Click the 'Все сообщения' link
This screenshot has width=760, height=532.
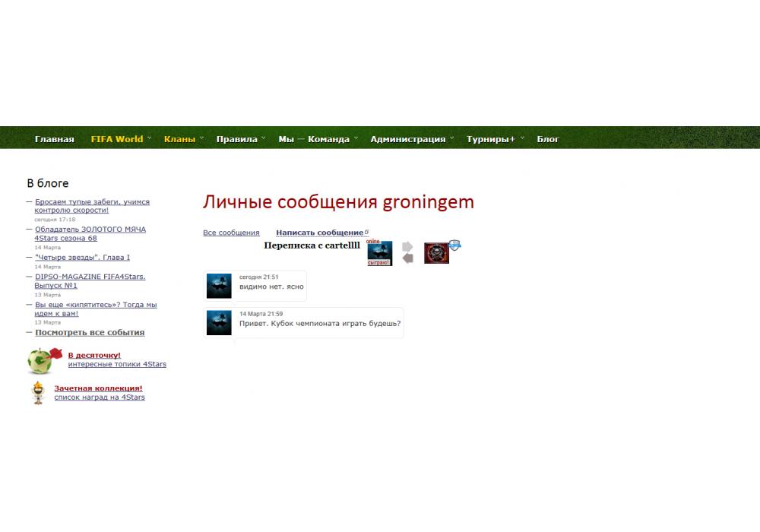(231, 233)
